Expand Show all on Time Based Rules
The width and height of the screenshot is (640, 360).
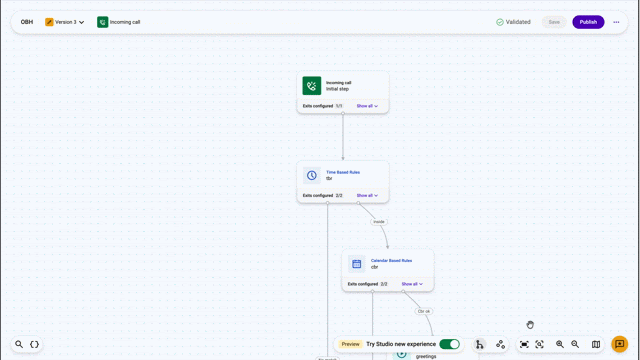(x=367, y=196)
